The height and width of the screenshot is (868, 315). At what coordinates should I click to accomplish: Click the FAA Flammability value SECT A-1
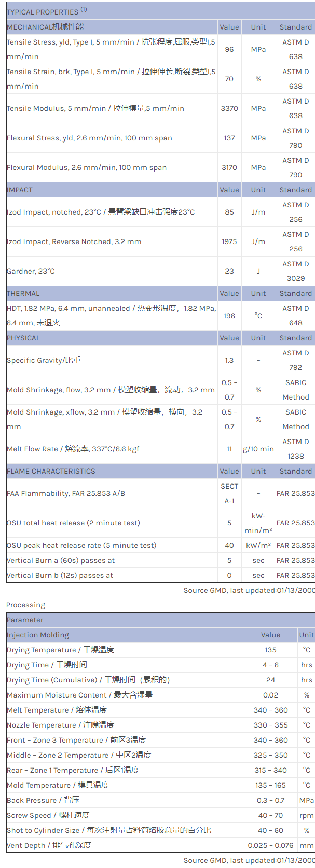click(229, 493)
